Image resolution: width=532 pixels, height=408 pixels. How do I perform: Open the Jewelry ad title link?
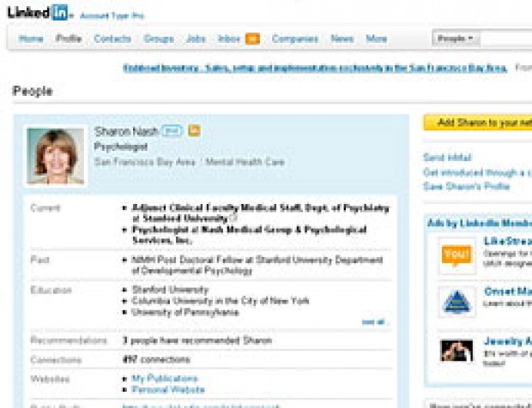coord(508,341)
